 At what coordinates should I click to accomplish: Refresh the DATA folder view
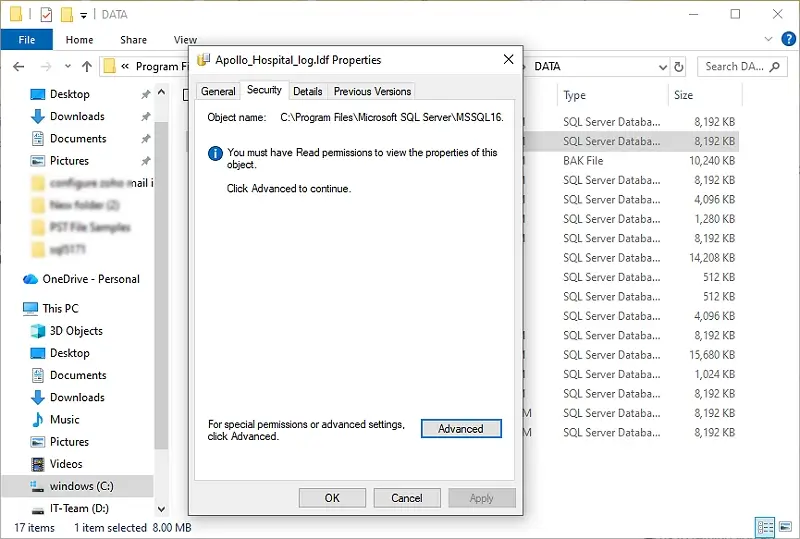coord(679,67)
